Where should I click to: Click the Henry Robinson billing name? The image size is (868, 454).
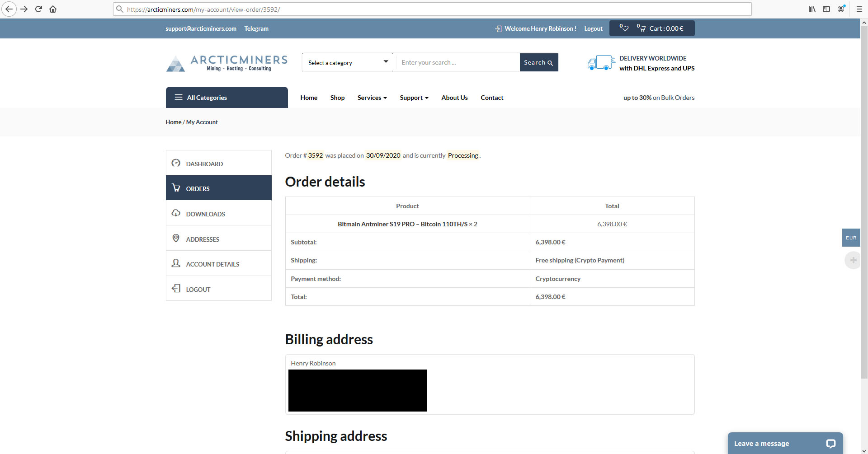(x=313, y=363)
